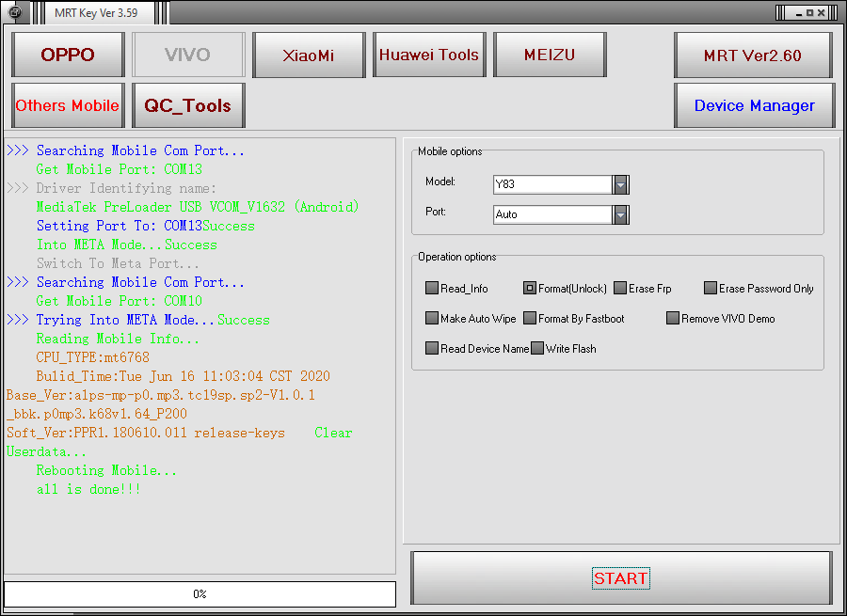Click the START button
Viewport: 847px width, 616px height.
point(621,578)
